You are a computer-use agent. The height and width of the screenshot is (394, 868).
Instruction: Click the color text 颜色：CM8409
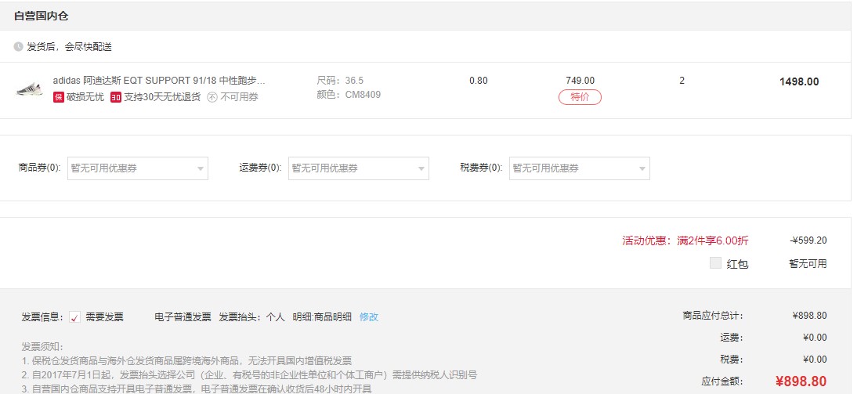(x=349, y=95)
